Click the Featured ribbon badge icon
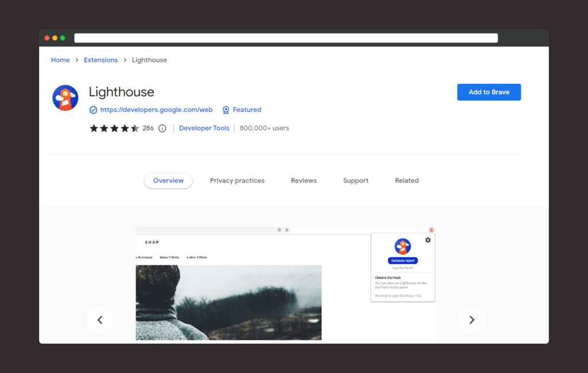The width and height of the screenshot is (588, 373). (x=226, y=110)
